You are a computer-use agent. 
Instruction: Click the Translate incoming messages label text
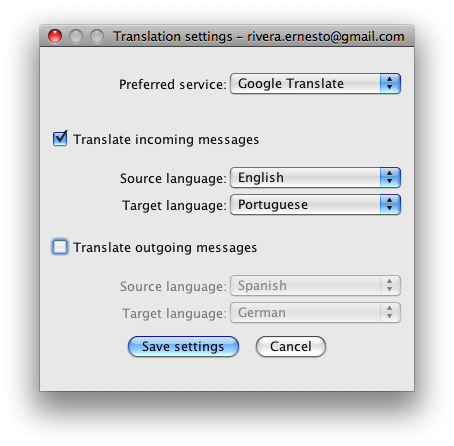click(166, 140)
